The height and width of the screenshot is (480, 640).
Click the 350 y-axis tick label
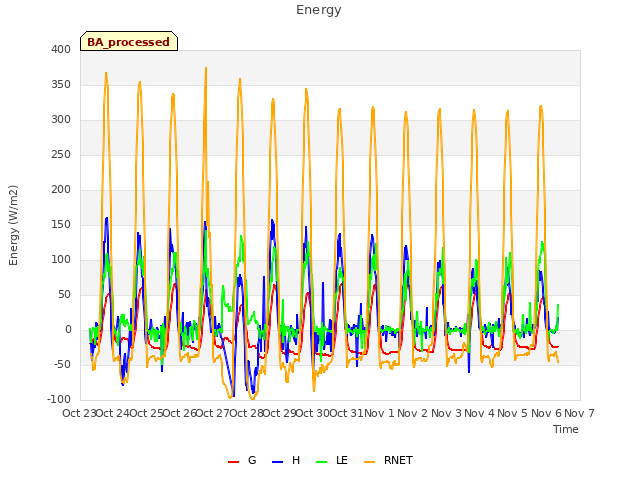click(61, 84)
